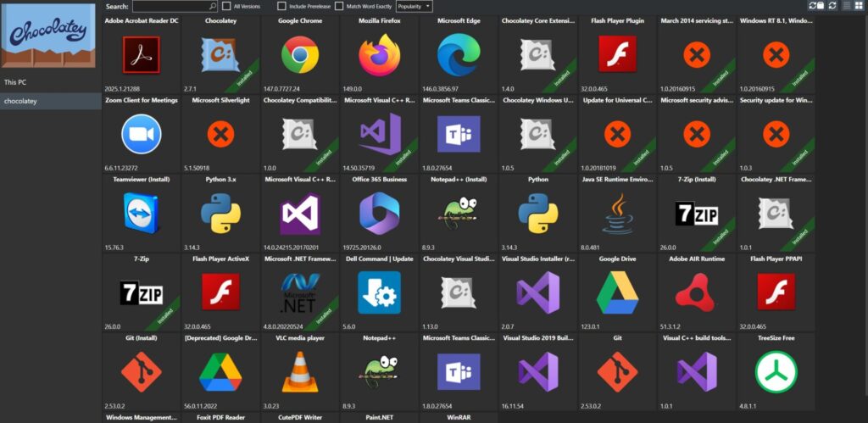Open the Flash Player PPAPI package
Image resolution: width=868 pixels, height=423 pixels.
(776, 292)
